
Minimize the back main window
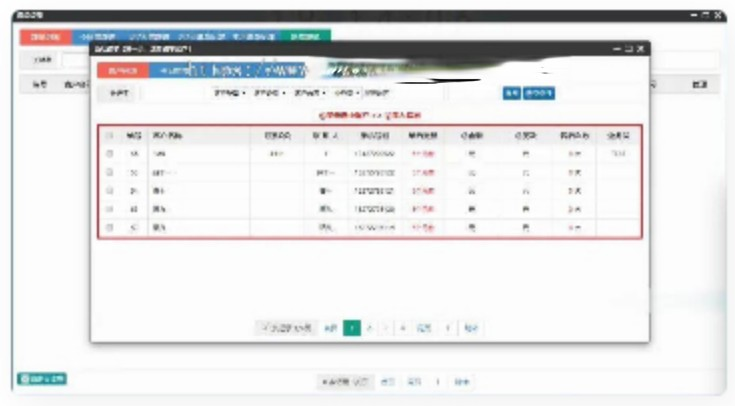click(694, 15)
